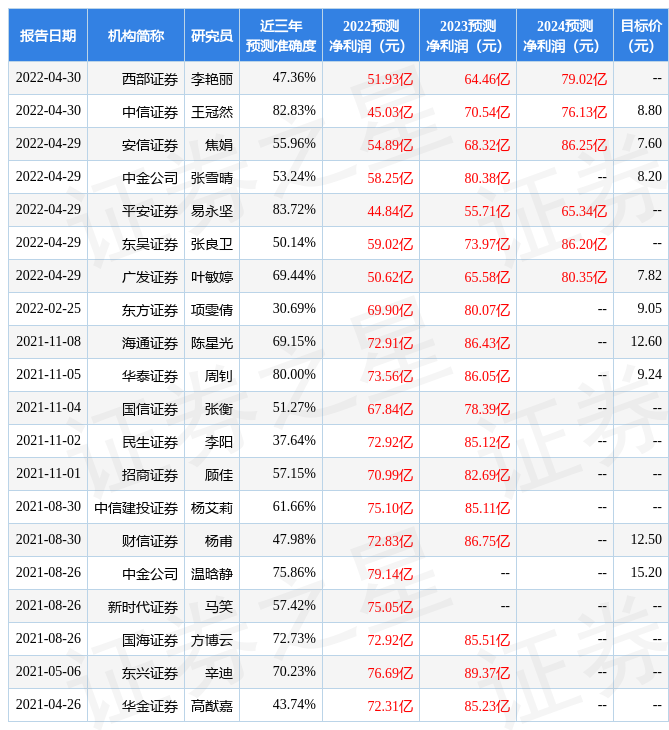The width and height of the screenshot is (669, 730).
Task: Click the 86.25亿 2024 forecast
Action: click(584, 145)
